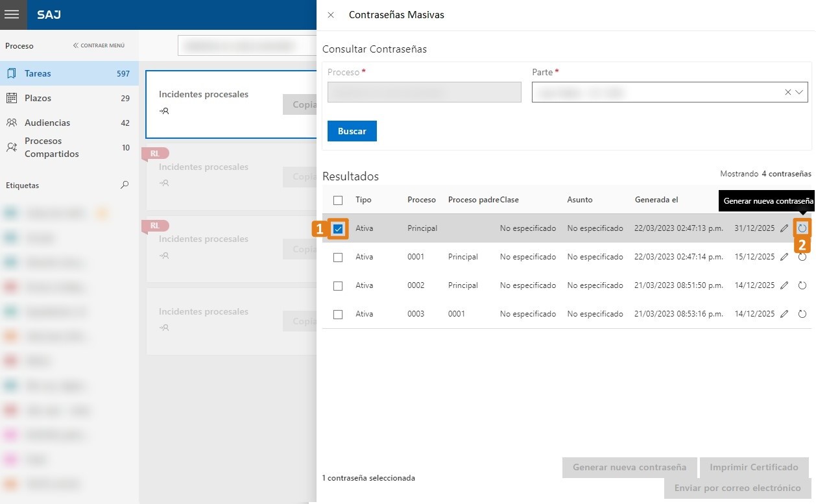Click into the Parte combo field

(x=669, y=92)
